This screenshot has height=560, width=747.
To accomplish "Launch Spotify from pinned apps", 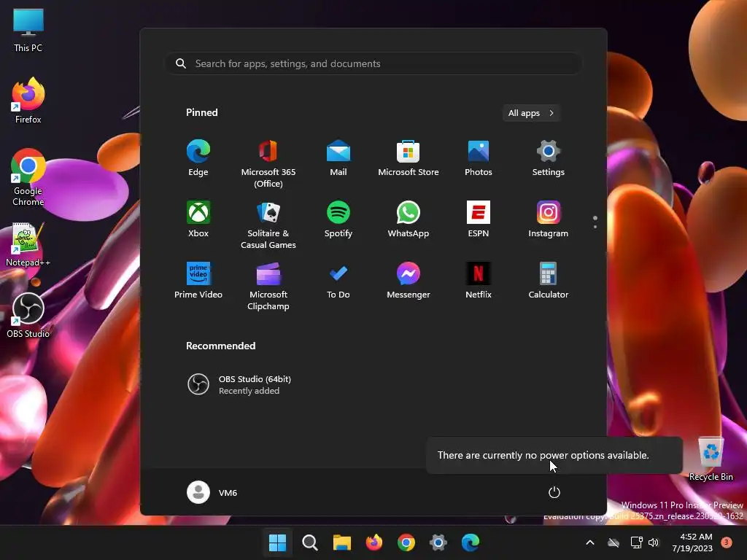I will click(338, 219).
